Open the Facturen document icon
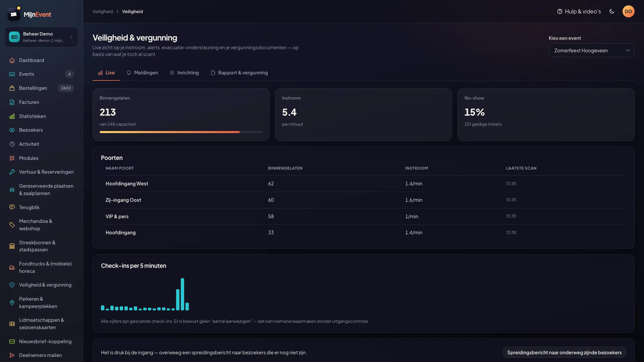This screenshot has width=644, height=362. tap(12, 102)
